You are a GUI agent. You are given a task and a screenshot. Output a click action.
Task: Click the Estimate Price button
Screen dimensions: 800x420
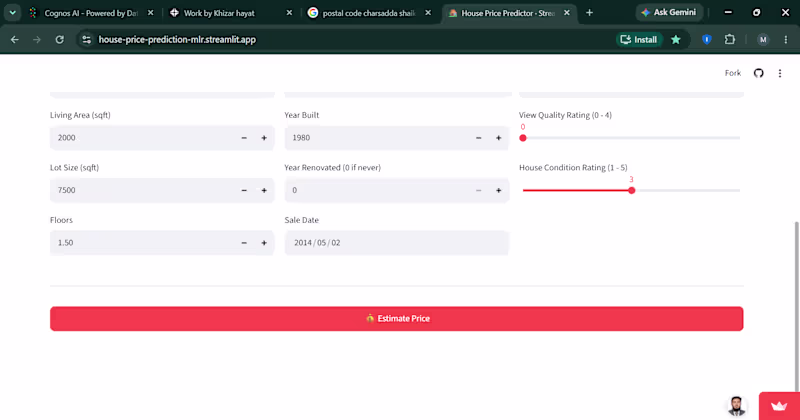[x=396, y=318]
